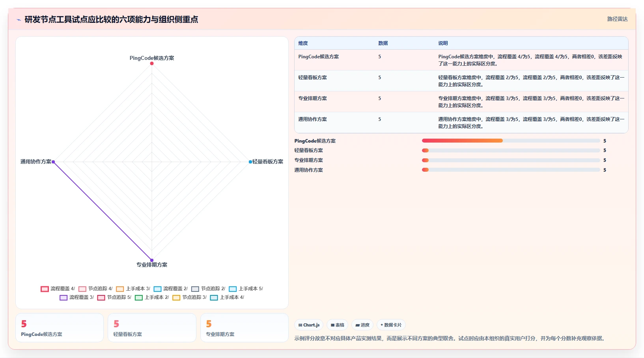Click the 轻量看板方案 progress list label
The image size is (644, 358).
(x=308, y=150)
